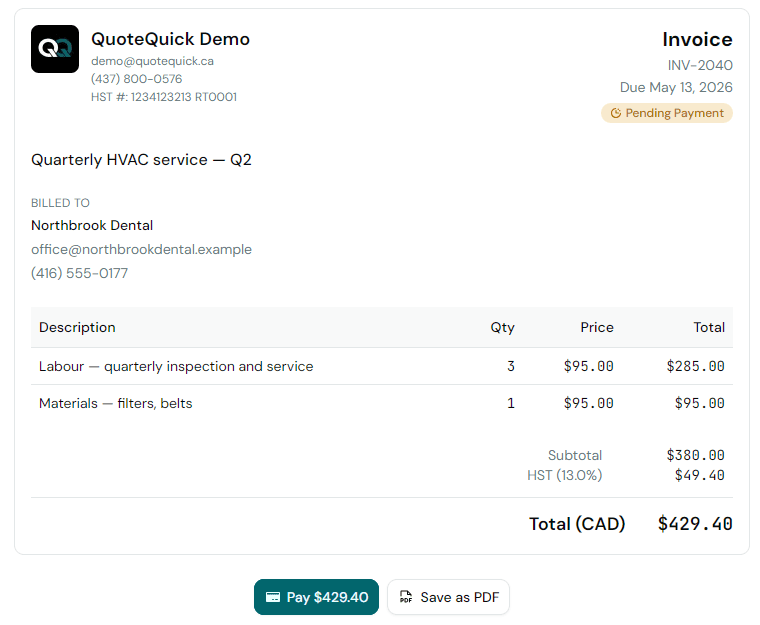The image size is (760, 625).
Task: Click the Description column header
Action: (77, 327)
